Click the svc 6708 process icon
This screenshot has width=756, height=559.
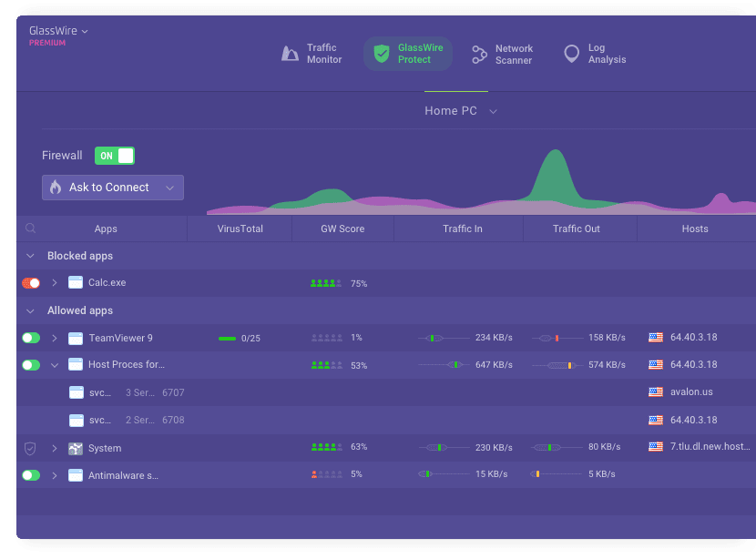[77, 421]
